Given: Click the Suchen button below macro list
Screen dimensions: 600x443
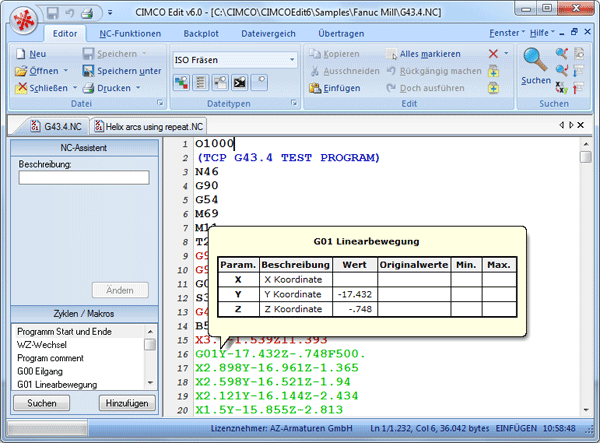Looking at the screenshot, I should point(42,403).
